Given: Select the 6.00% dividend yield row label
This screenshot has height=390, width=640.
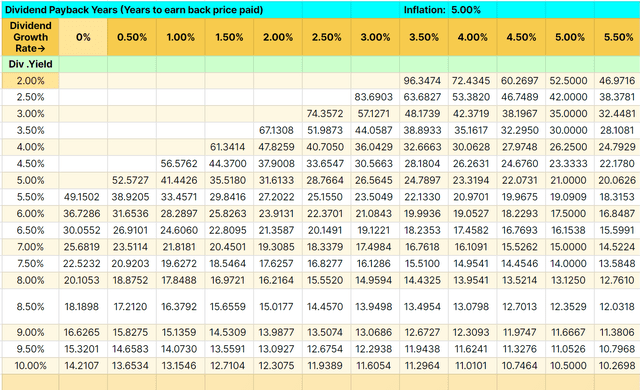Looking at the screenshot, I should tap(31, 214).
